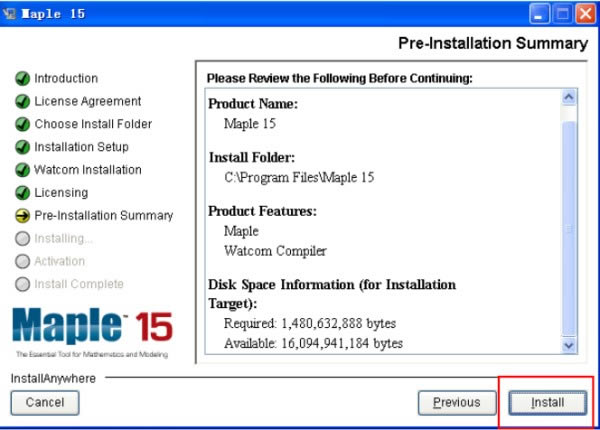Click the Install button
Viewport: 600px width, 430px height.
pyautogui.click(x=548, y=402)
